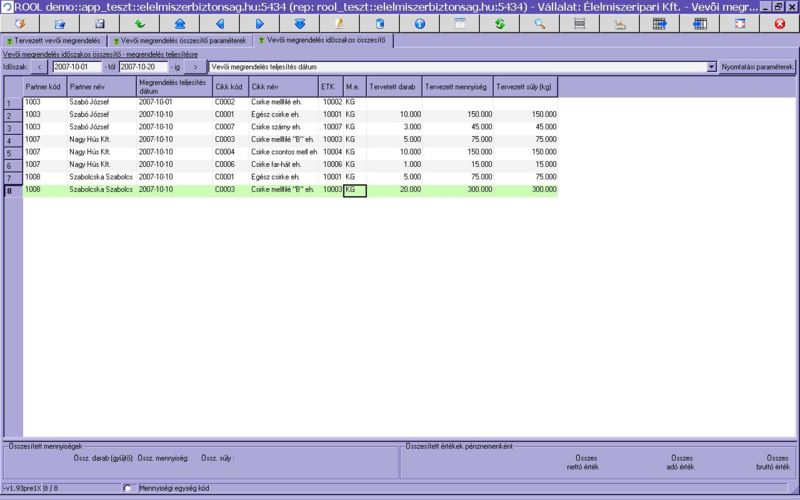Click the green refresh icon
This screenshot has height=500, width=800.
pos(499,23)
